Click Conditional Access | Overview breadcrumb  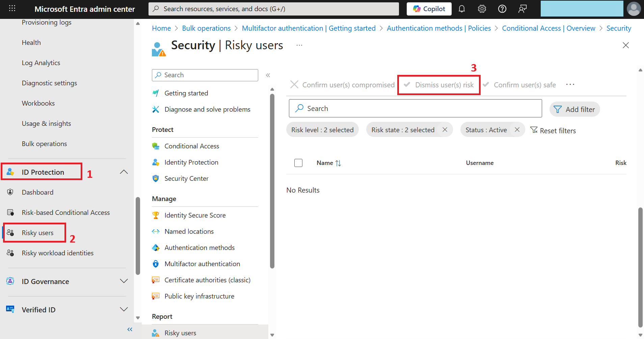point(548,28)
